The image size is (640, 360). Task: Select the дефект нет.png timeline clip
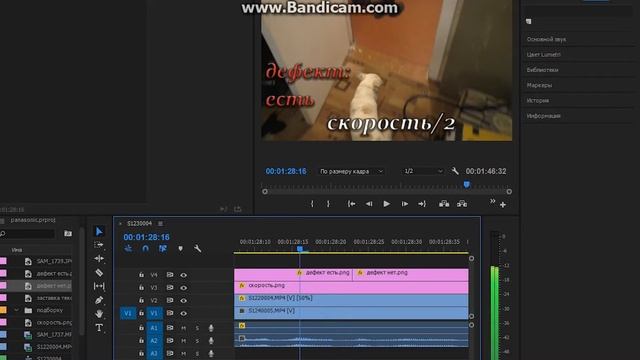click(412, 275)
